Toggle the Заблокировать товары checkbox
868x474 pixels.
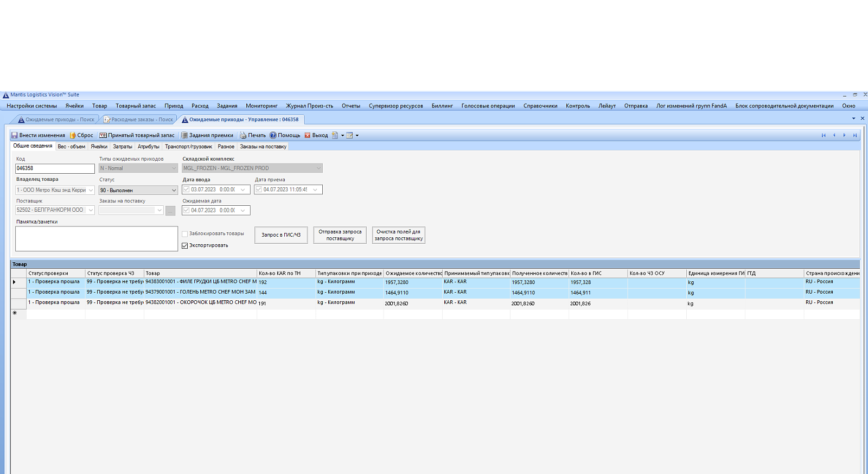184,234
